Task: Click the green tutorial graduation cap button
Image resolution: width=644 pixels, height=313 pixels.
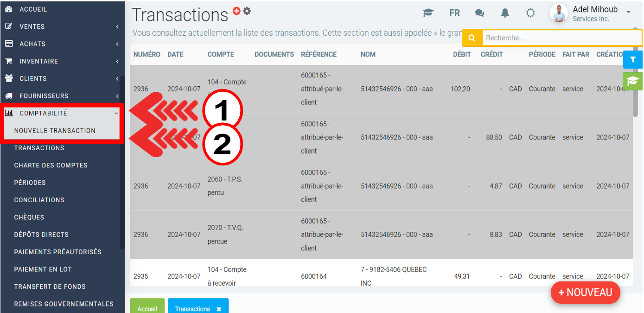Action: (632, 81)
